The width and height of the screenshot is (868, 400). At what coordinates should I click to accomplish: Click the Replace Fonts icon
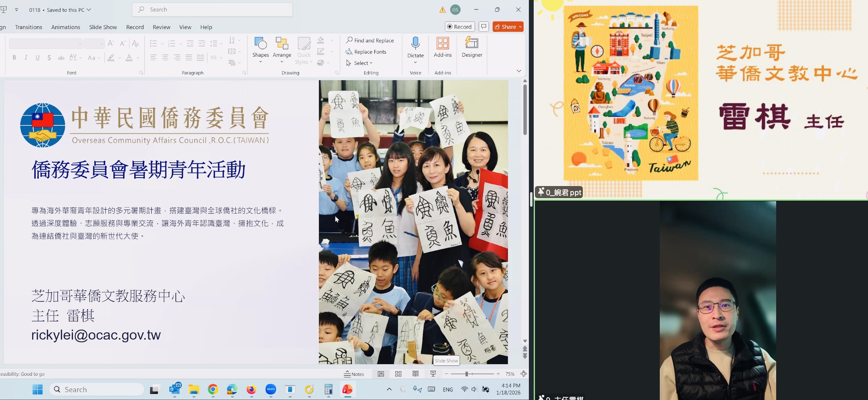pyautogui.click(x=349, y=51)
